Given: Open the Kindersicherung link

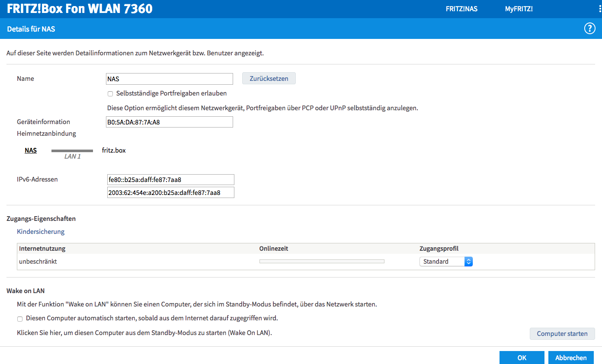Looking at the screenshot, I should click(41, 232).
